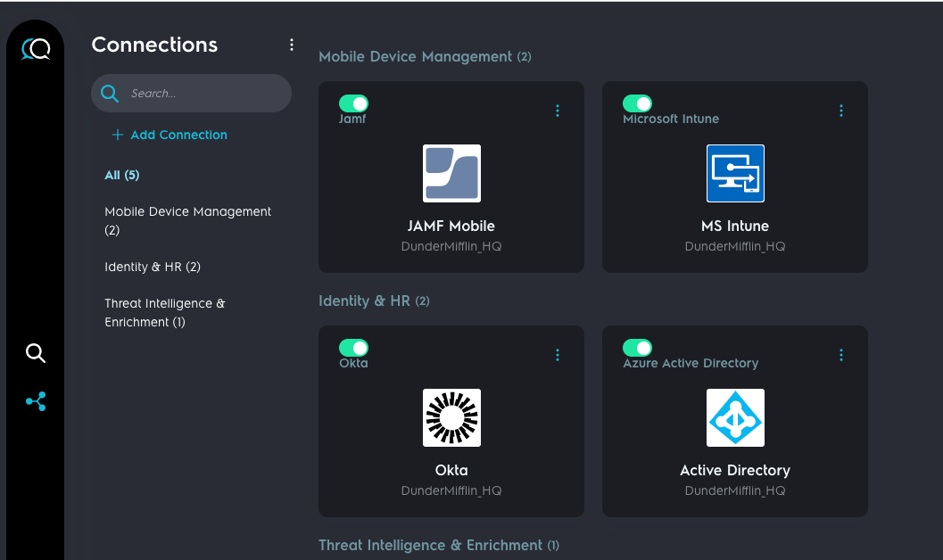
Task: Click the Active Directory card title
Action: point(735,470)
